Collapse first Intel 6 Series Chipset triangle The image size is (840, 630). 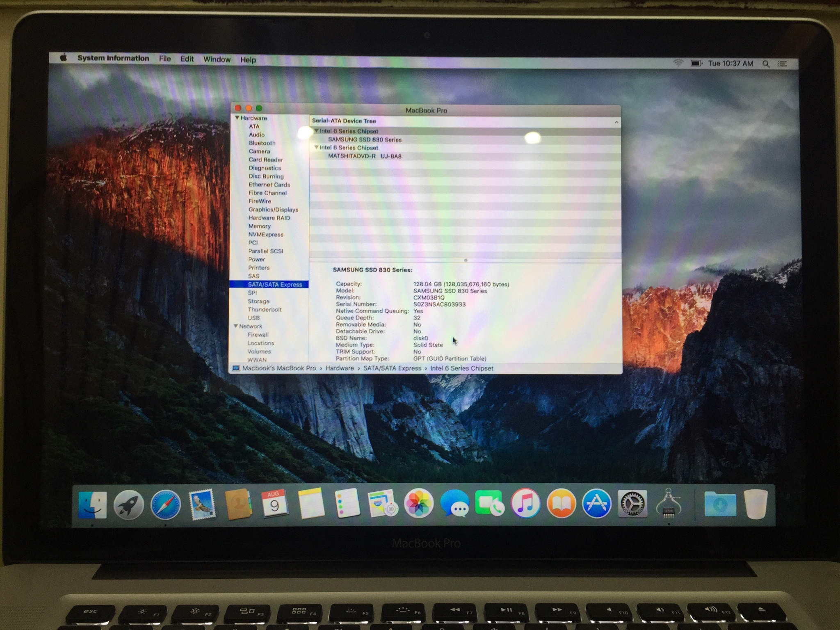316,131
